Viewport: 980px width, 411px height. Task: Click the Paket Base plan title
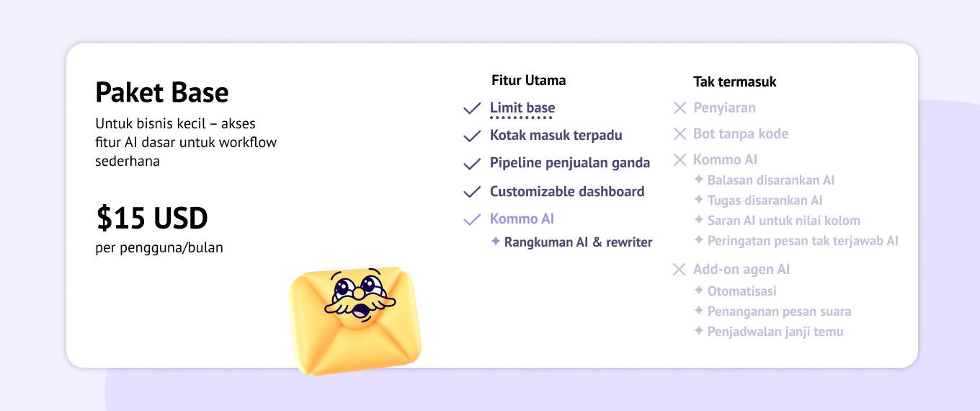click(162, 93)
